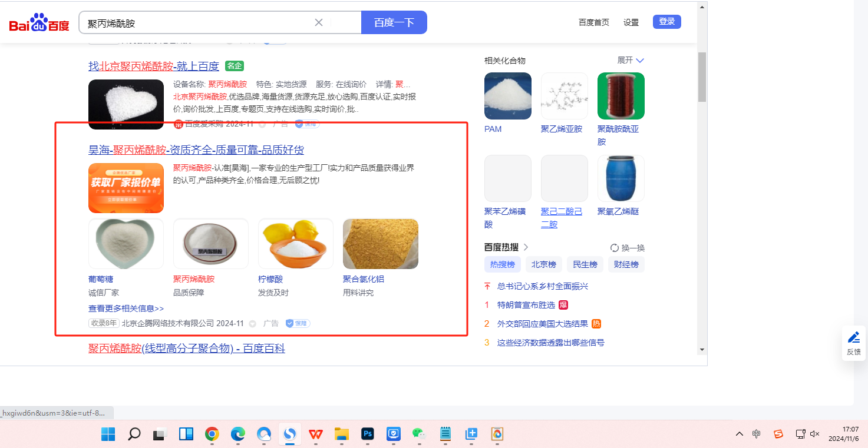Open taskbar Search
868x448 pixels.
134,434
